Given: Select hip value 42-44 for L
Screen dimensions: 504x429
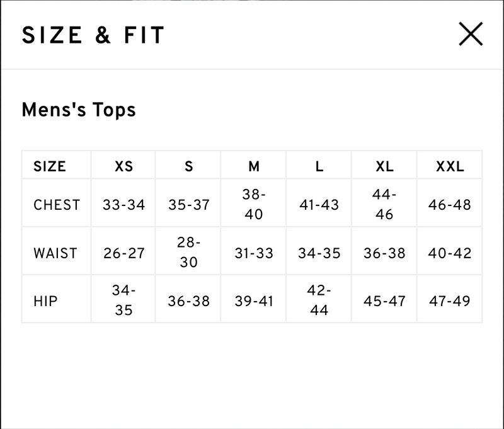Looking at the screenshot, I should [x=319, y=300].
